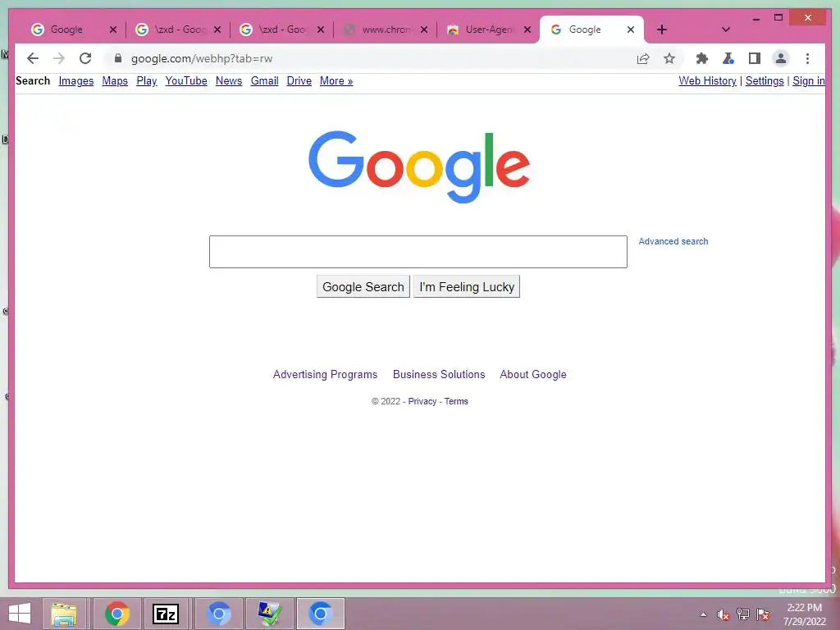
Task: Click the Sign in link
Action: click(x=808, y=81)
